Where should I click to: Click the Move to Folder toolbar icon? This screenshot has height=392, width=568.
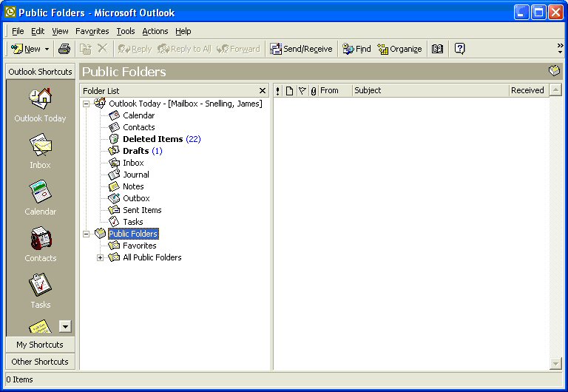tap(86, 49)
